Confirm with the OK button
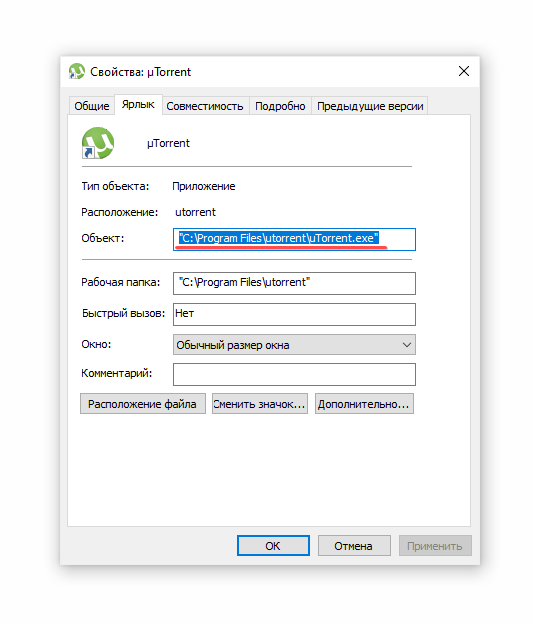Viewport: 533px width, 625px height. point(273,546)
